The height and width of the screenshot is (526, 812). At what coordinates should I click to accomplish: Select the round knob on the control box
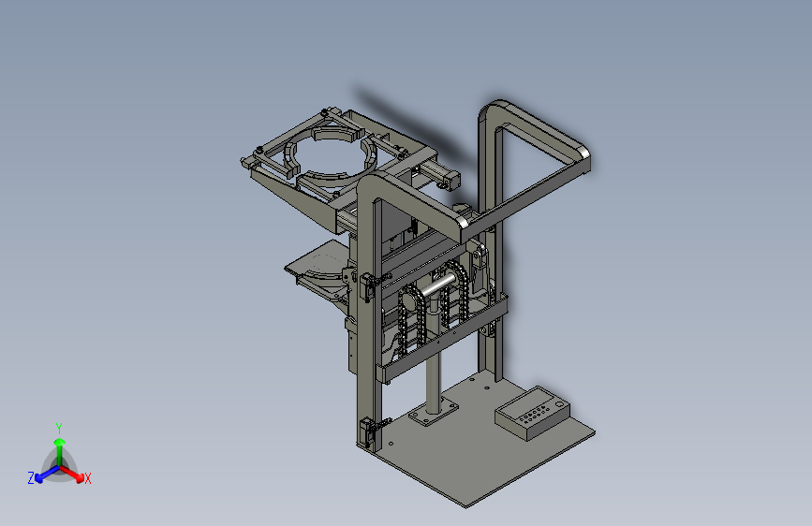(559, 404)
